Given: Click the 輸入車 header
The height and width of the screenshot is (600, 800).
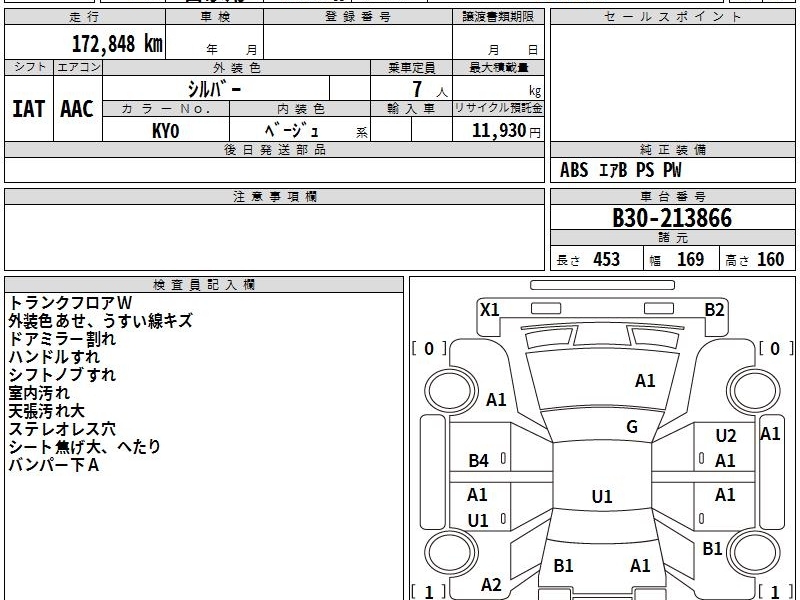Looking at the screenshot, I should click(411, 109).
